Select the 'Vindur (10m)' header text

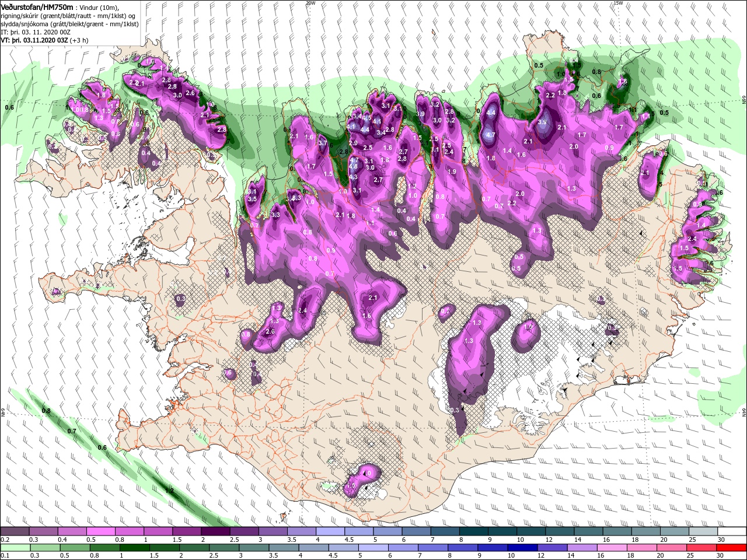(98, 7)
